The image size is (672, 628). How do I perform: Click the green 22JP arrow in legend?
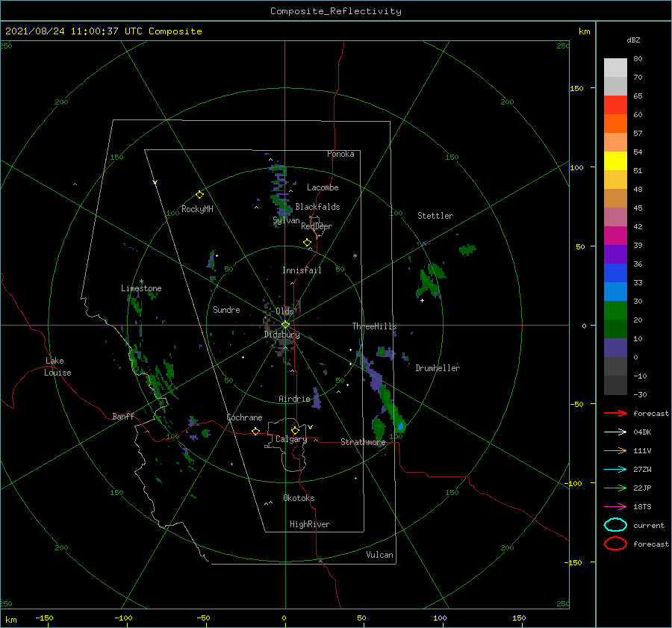click(x=615, y=488)
